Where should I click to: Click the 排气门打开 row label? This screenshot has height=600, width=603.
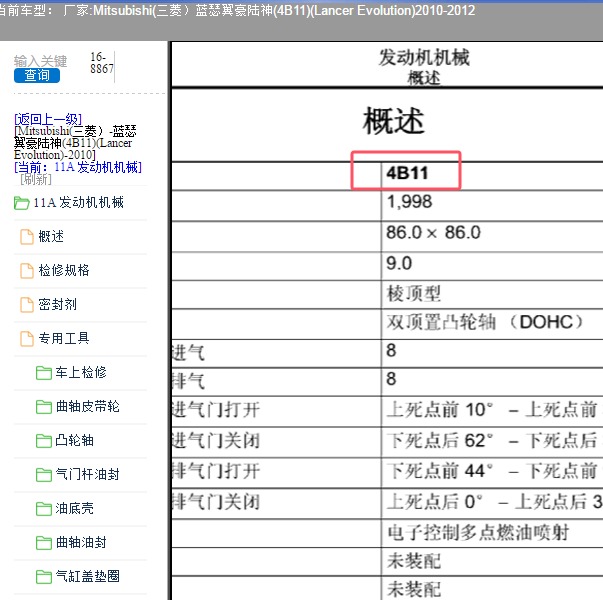216,472
